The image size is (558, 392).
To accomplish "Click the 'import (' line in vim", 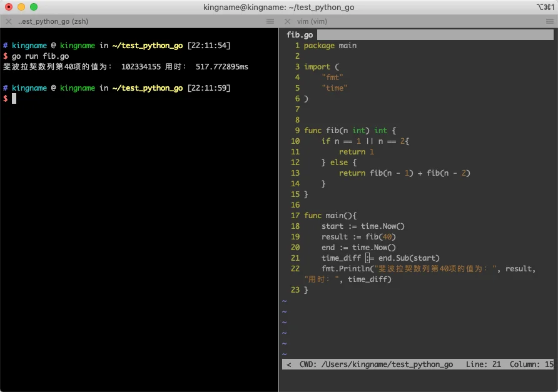I will click(x=322, y=67).
